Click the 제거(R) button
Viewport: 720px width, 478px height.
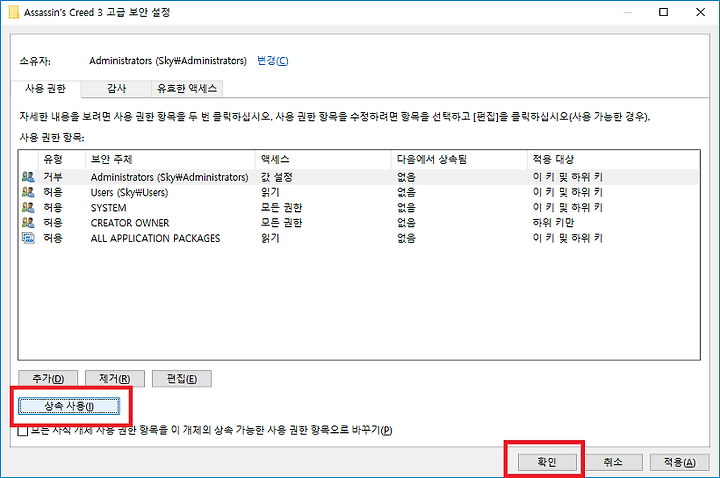(x=115, y=379)
